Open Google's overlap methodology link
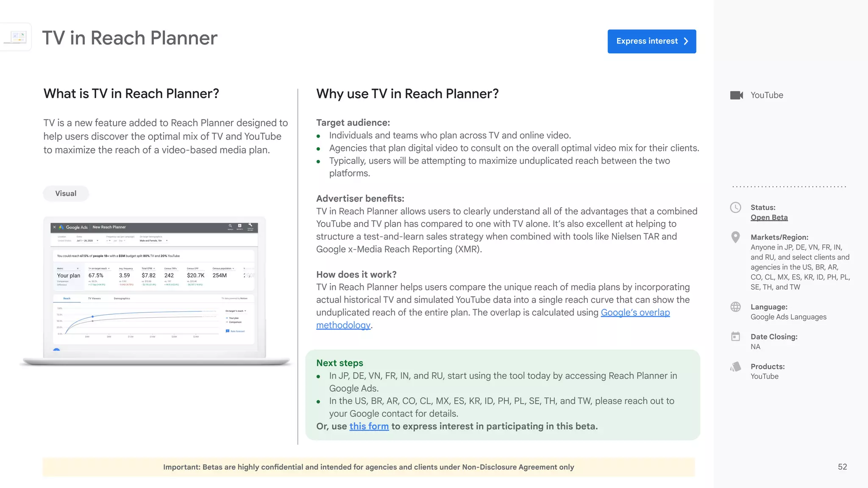Image resolution: width=868 pixels, height=488 pixels. pyautogui.click(x=635, y=313)
